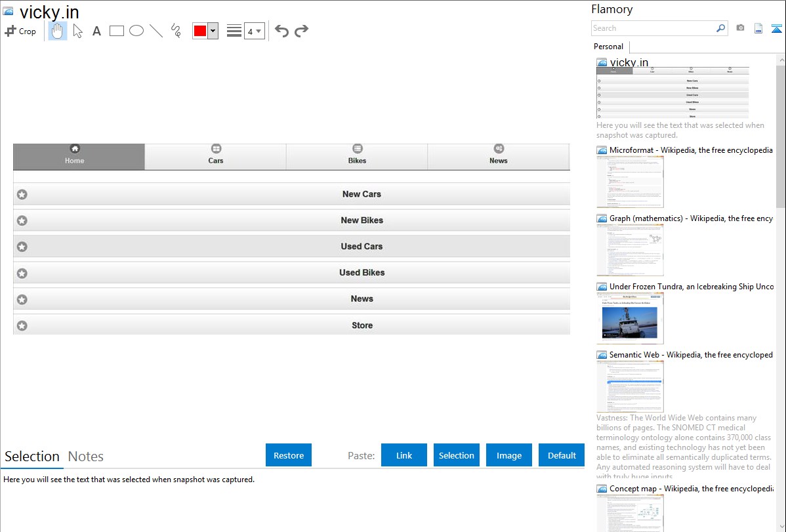Viewport: 786px width, 532px height.
Task: Select the freehand scribble tool
Action: [x=176, y=31]
